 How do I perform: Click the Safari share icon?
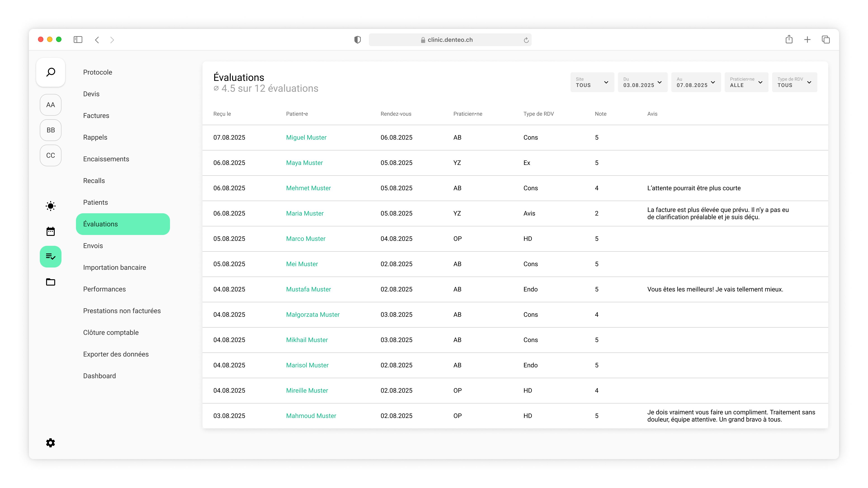(x=789, y=40)
